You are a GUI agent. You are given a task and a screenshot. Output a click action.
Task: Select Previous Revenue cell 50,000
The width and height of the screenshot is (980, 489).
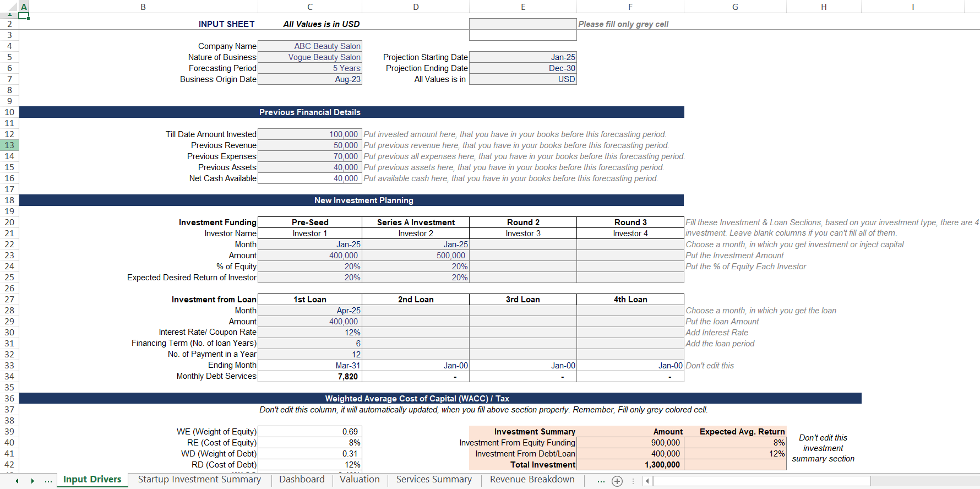coord(310,145)
